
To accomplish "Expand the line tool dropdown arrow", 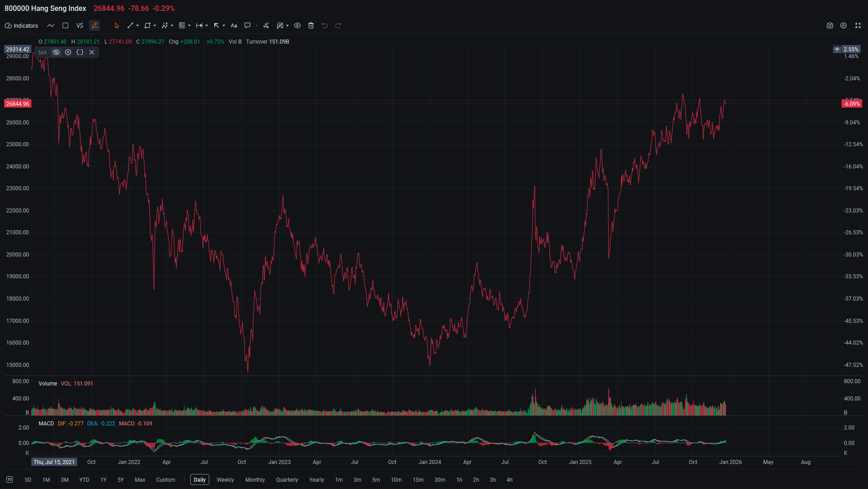I will pyautogui.click(x=138, y=26).
